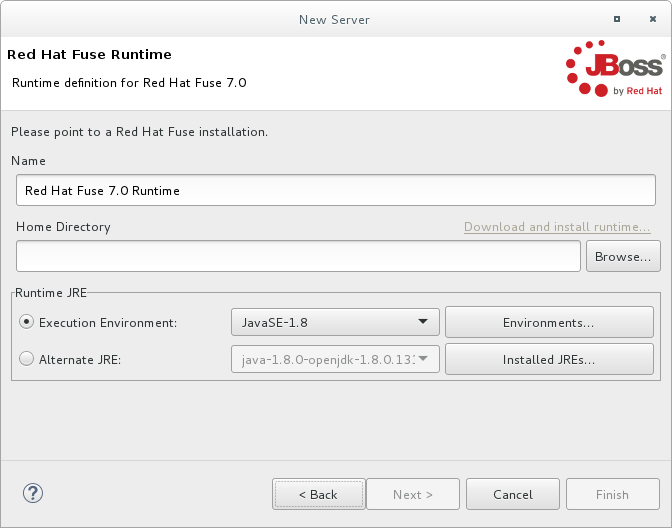The image size is (672, 528).
Task: Select the Alternate JRE radio button
Action: 27,359
